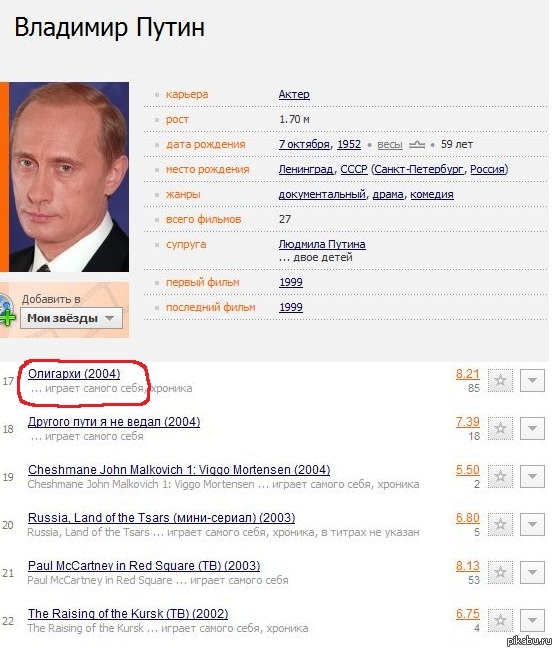Open the 7 октября birth date link
Image resolution: width=553 pixels, height=648 pixels.
(304, 144)
